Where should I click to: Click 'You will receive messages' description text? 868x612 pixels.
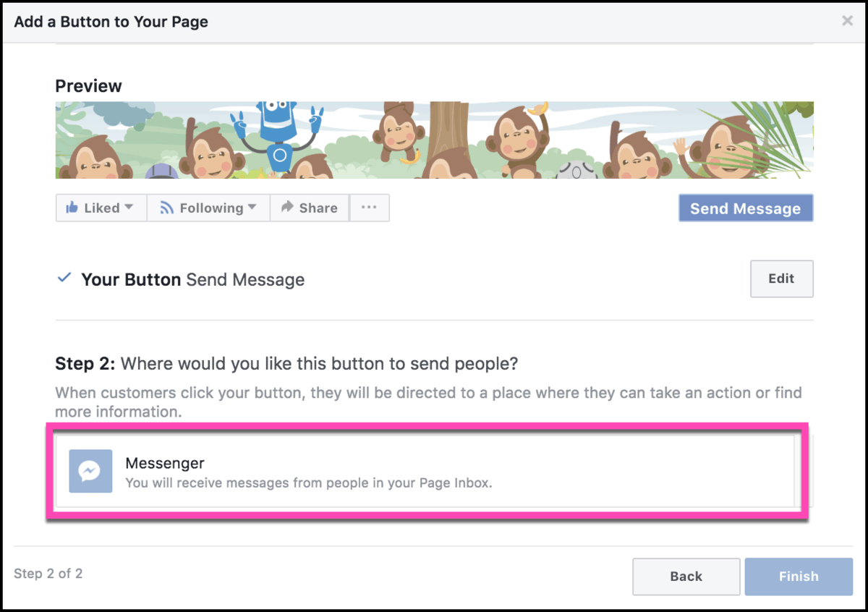click(x=309, y=483)
